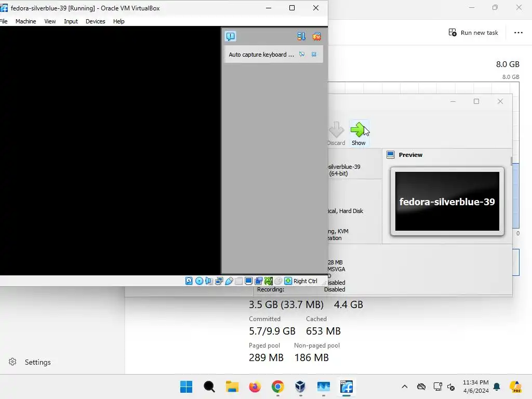Click the Task Manager taskbar icon
This screenshot has width=532, height=399.
click(x=323, y=387)
